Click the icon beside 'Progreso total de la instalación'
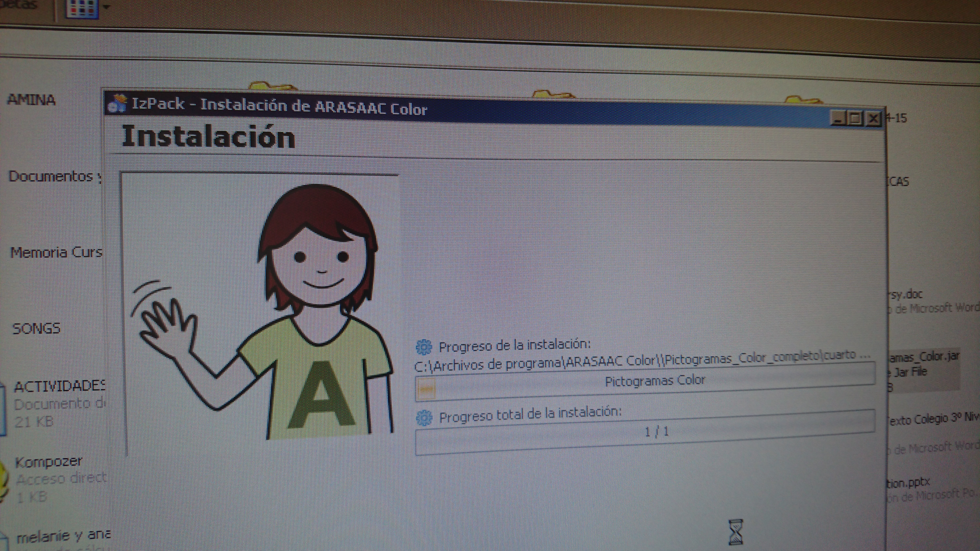 point(424,418)
